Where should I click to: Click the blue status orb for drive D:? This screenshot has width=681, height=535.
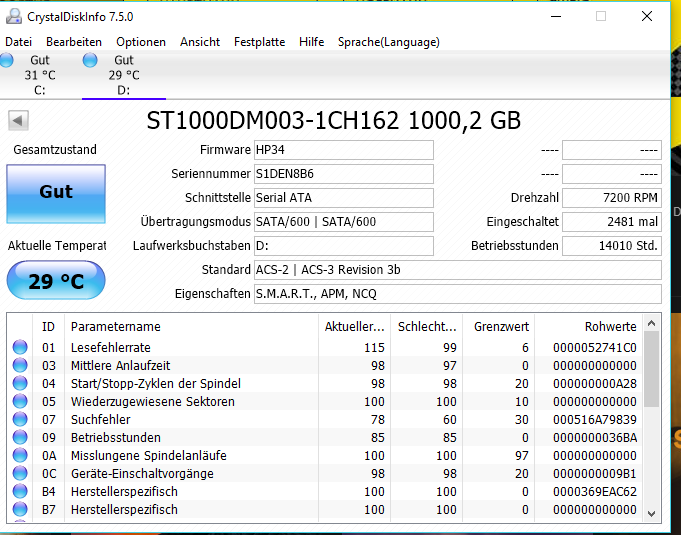coord(90,60)
